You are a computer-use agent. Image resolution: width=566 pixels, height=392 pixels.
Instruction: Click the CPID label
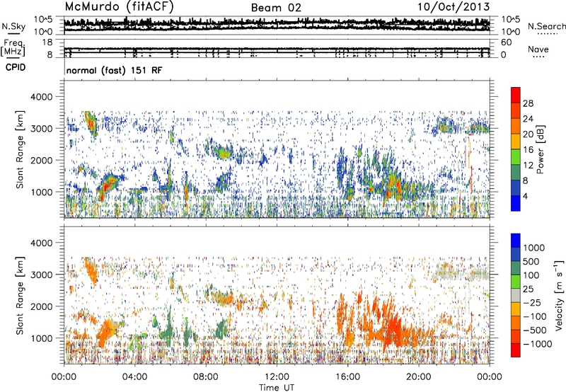tap(16, 67)
